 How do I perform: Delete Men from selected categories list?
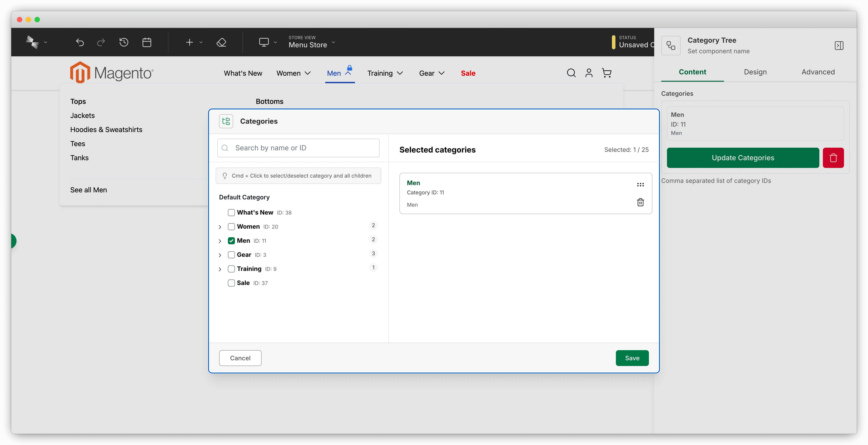point(640,202)
